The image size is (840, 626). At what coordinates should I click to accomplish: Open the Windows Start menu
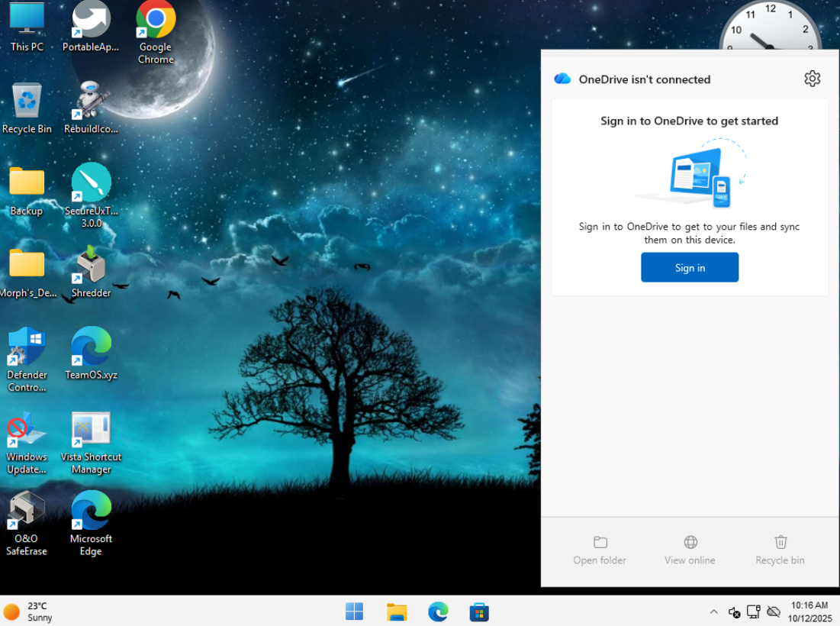[x=354, y=611]
